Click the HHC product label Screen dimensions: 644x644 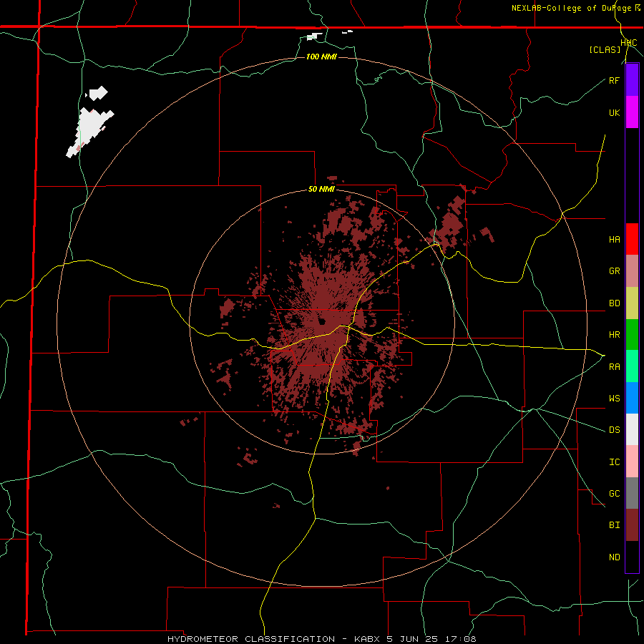pyautogui.click(x=628, y=43)
